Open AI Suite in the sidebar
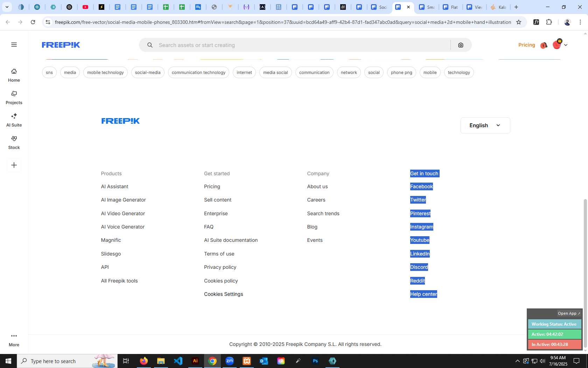This screenshot has width=588, height=368. tap(14, 120)
